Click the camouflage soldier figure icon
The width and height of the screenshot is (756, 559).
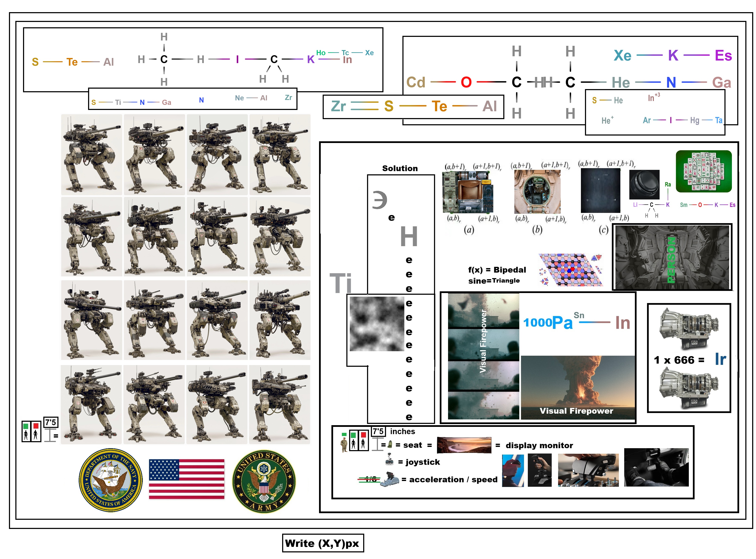pos(344,445)
